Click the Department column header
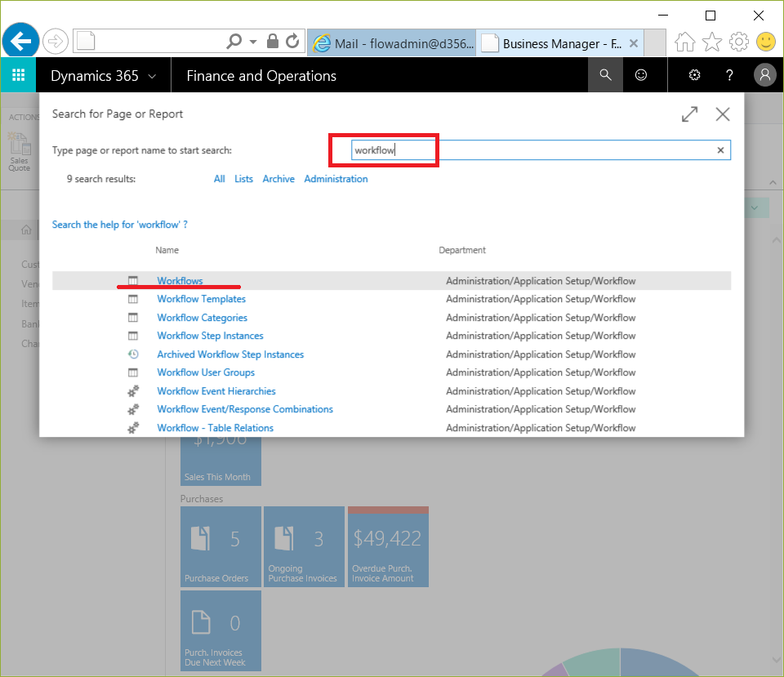 tap(462, 250)
